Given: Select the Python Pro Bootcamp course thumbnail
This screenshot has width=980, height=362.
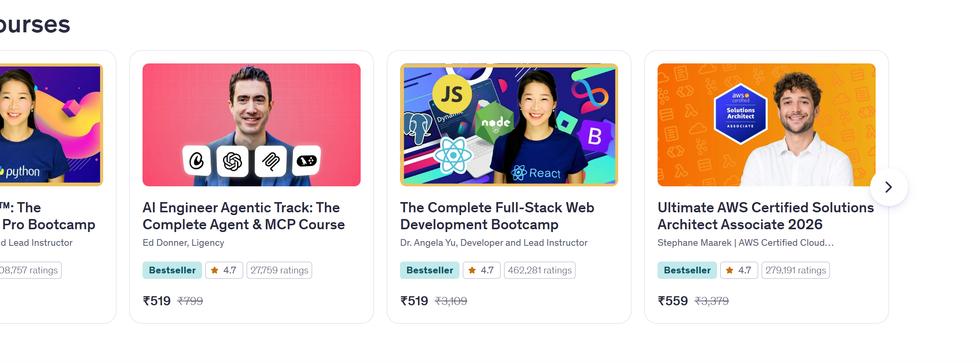Looking at the screenshot, I should coord(51,125).
